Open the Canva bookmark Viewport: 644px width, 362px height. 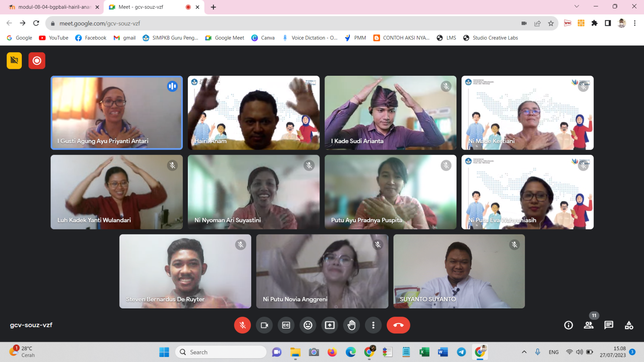(263, 38)
